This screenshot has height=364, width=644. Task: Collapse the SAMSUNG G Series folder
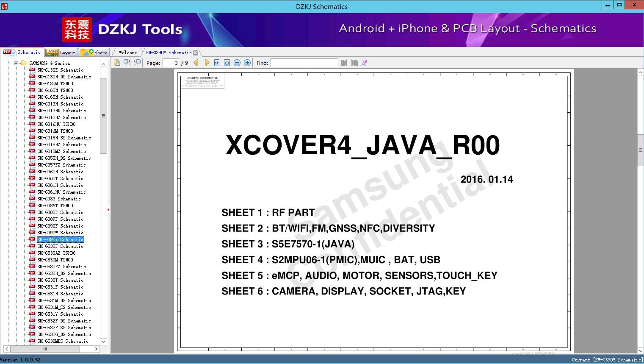(17, 63)
